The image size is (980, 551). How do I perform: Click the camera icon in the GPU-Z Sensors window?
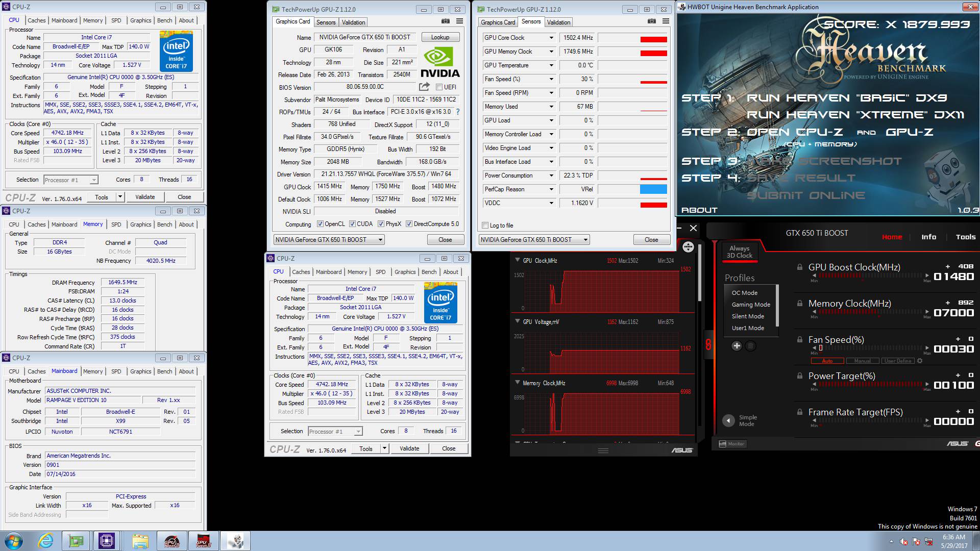click(x=652, y=21)
